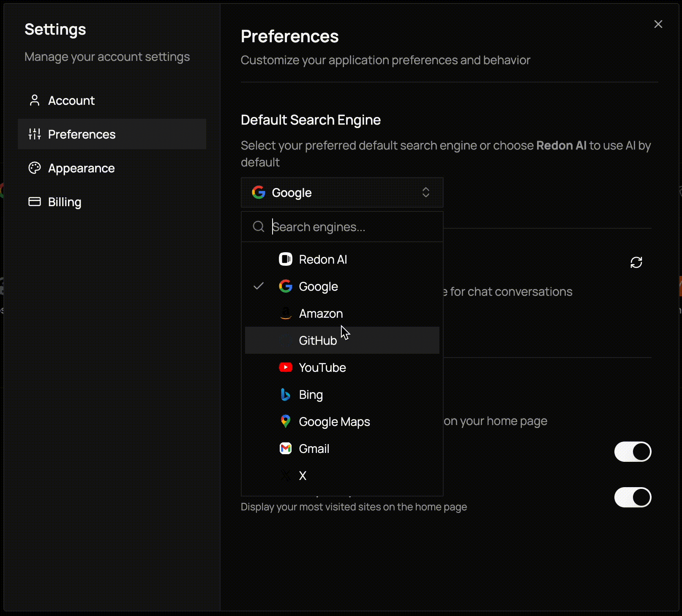682x616 pixels.
Task: Click the checkmark next to Google
Action: pyautogui.click(x=259, y=286)
